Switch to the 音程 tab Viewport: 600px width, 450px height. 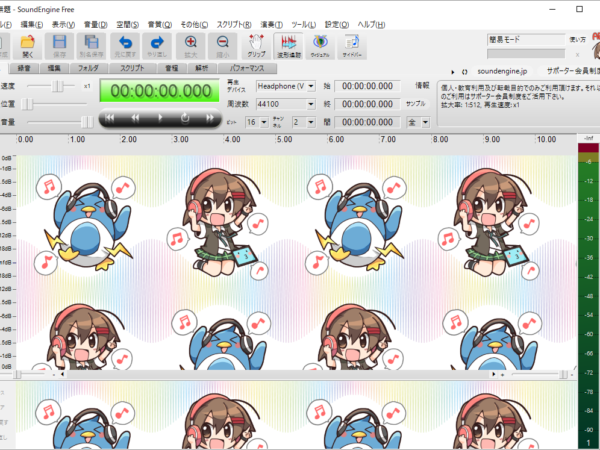[x=172, y=68]
